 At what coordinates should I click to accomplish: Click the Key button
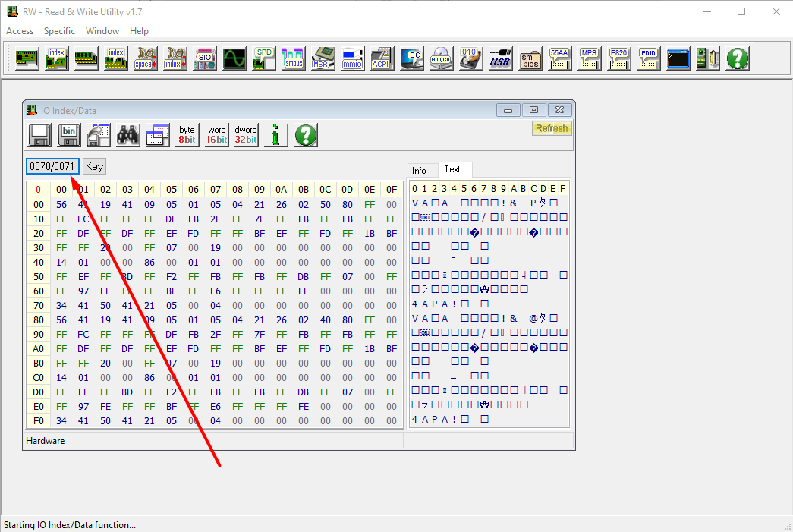94,166
